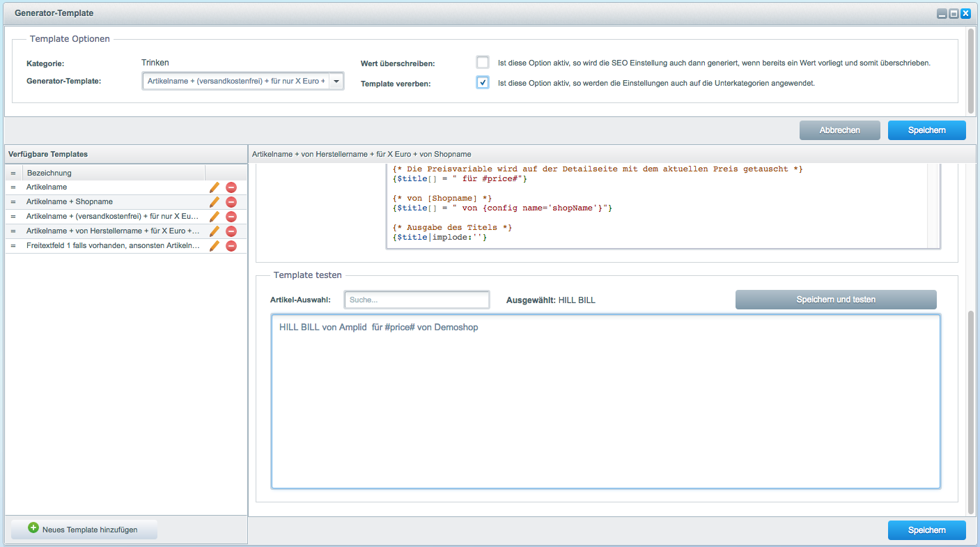Edit the 'Freitextfeld 1 falls vorhanden' template pencil
This screenshot has width=980, height=547.
[215, 246]
